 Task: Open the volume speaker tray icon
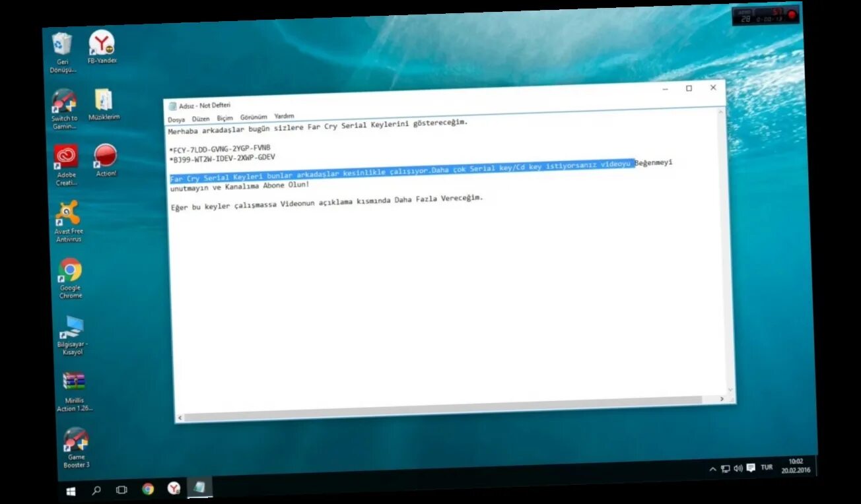tap(738, 468)
